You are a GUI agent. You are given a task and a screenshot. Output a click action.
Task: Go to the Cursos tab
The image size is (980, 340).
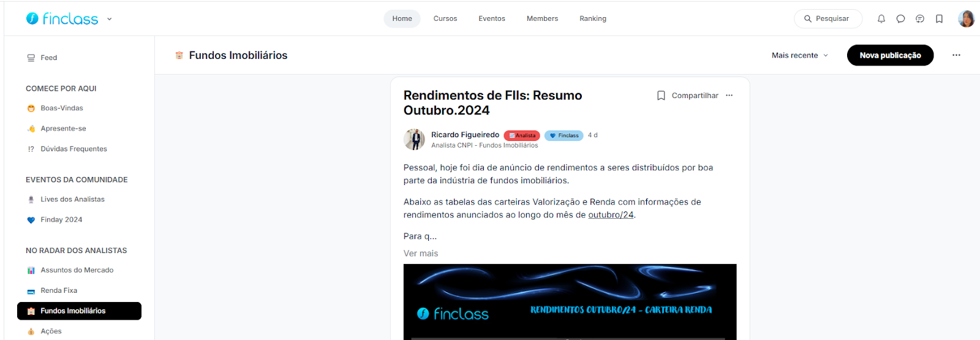point(445,18)
